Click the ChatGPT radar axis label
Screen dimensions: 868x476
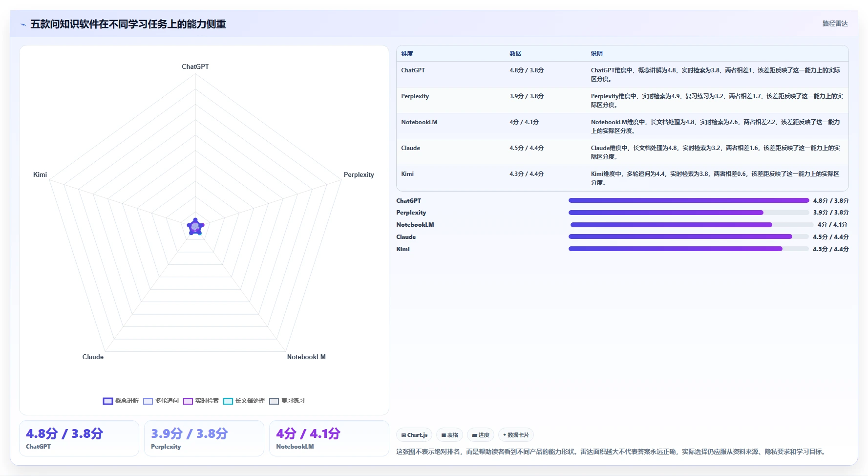click(195, 66)
